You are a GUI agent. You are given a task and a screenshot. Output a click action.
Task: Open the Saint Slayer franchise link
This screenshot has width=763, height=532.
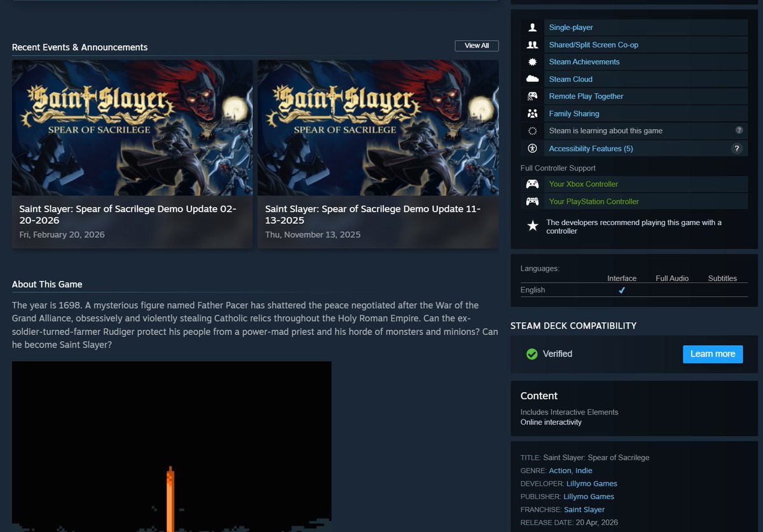[584, 510]
